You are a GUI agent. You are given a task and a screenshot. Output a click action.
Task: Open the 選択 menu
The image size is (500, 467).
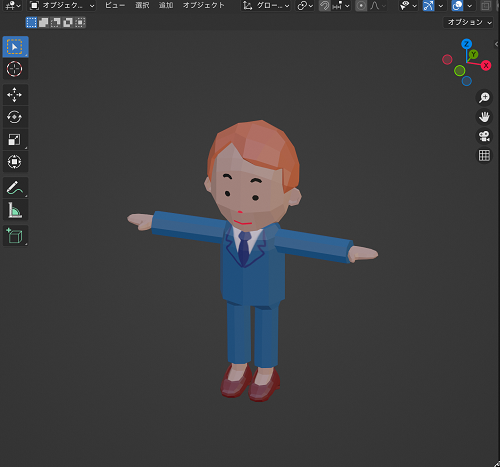coord(142,5)
